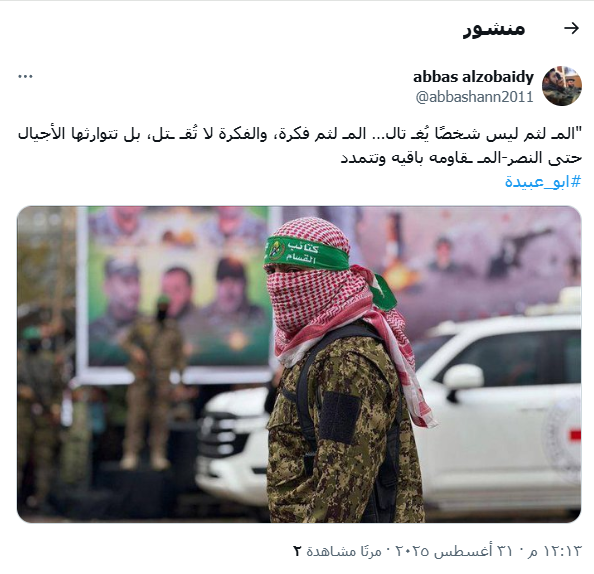The width and height of the screenshot is (594, 574).
Task: Click the post time ١٢:١٣ م
Action: [x=554, y=551]
